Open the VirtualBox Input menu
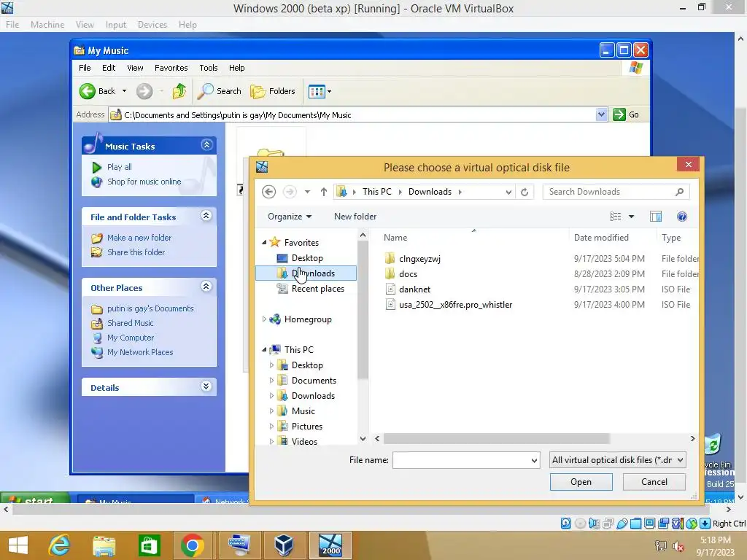The image size is (747, 560). click(x=116, y=24)
